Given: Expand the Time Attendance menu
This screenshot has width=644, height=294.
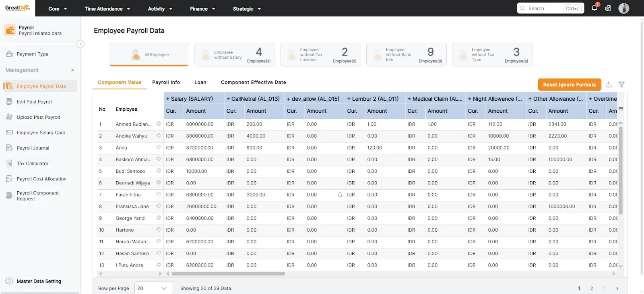Looking at the screenshot, I should pyautogui.click(x=107, y=8).
